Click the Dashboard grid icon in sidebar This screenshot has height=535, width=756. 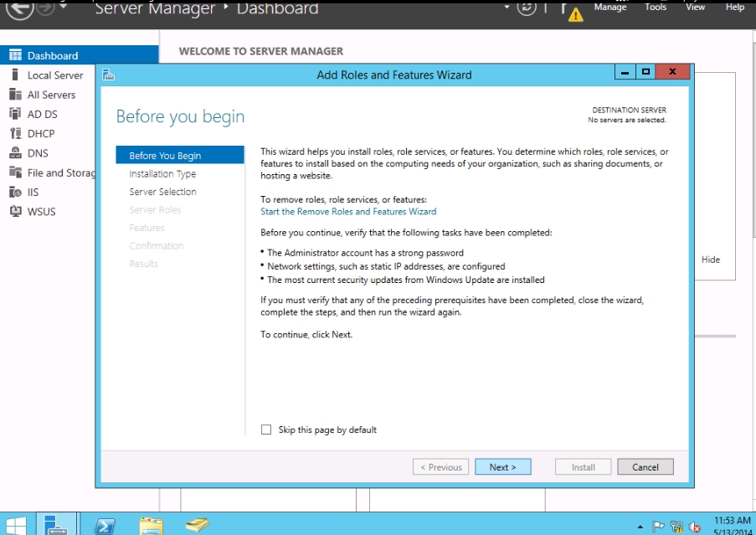pos(15,55)
